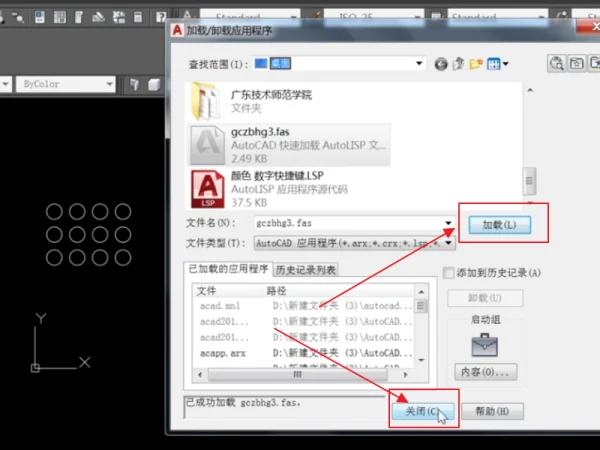Click the cube icon beside ByColor

[x=154, y=85]
